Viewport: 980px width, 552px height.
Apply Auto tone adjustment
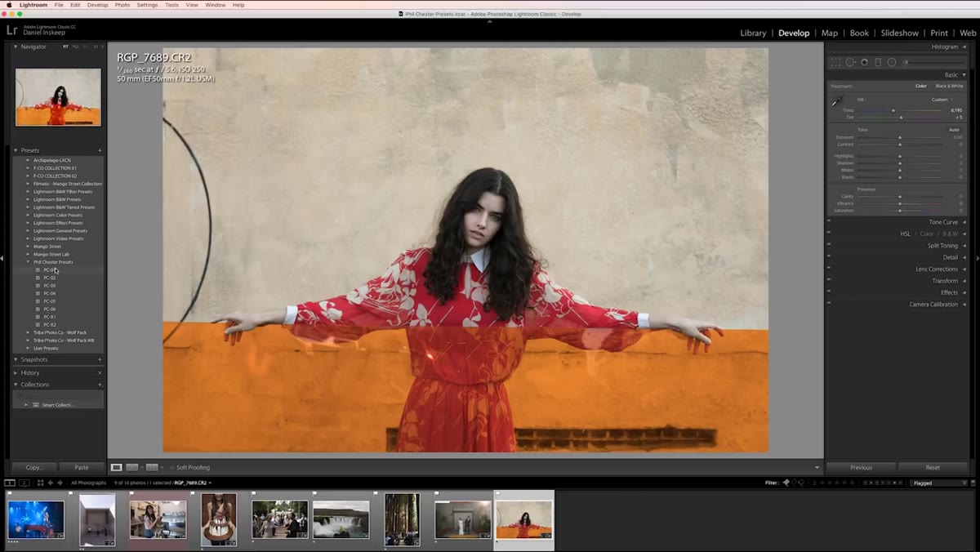pyautogui.click(x=953, y=130)
